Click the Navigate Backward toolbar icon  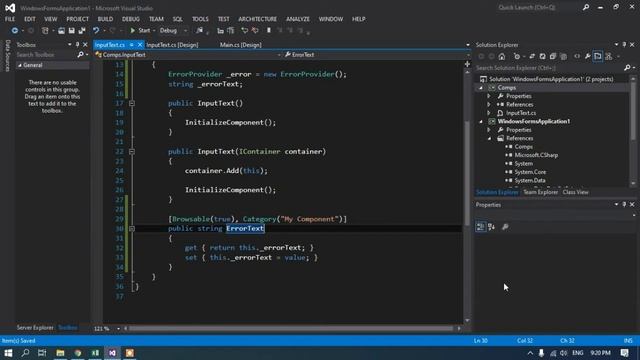click(15, 31)
